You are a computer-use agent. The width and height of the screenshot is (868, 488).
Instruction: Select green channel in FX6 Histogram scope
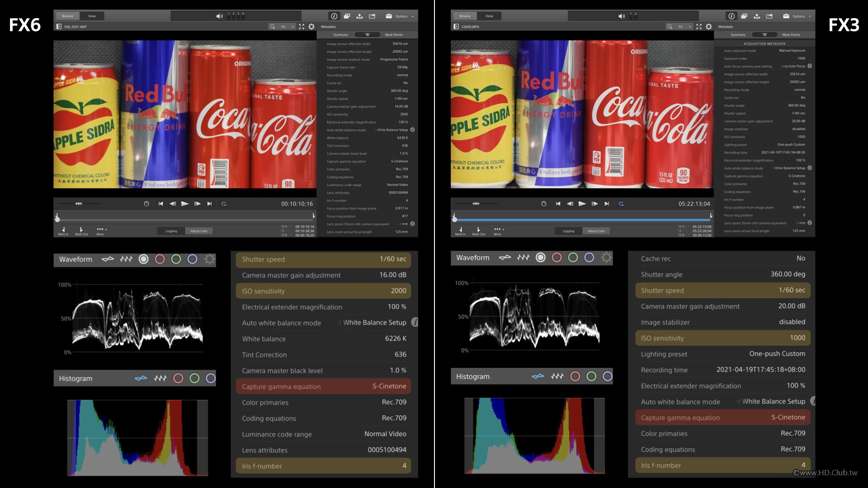point(194,378)
